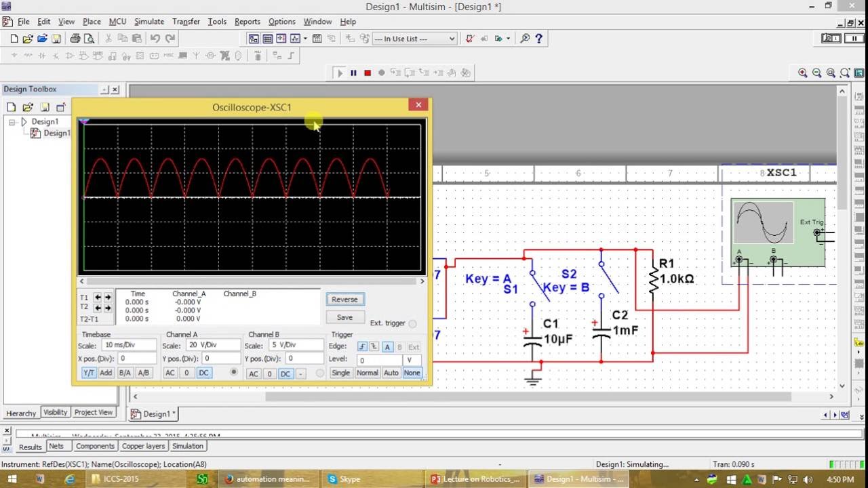Screen dimensions: 868x488
Task: Click the trigger Level unit V field
Action: (412, 360)
